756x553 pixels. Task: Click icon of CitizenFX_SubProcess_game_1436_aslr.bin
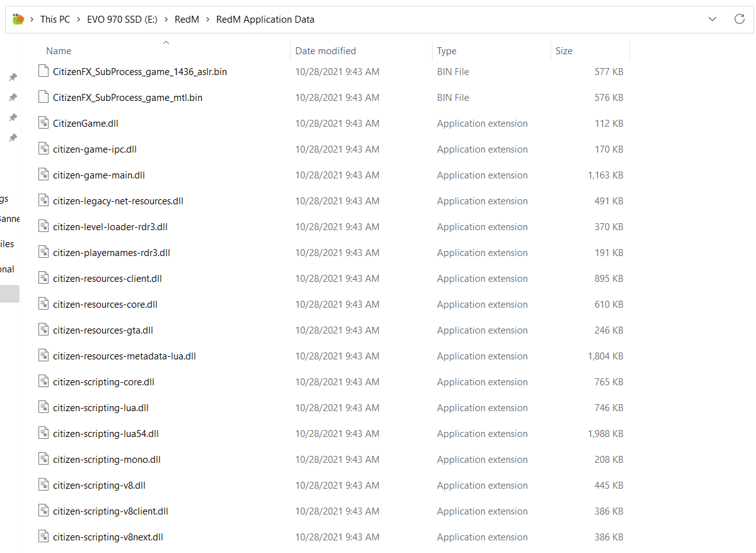pos(44,71)
